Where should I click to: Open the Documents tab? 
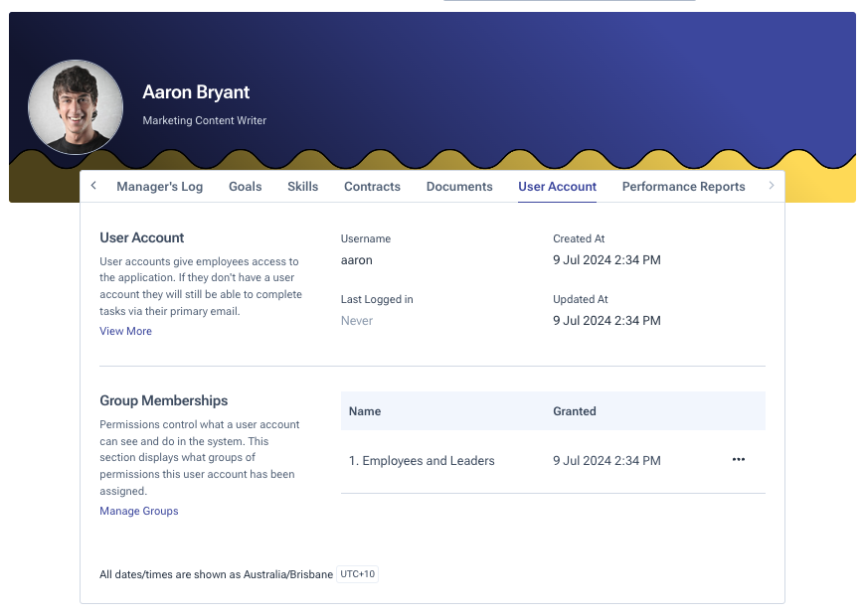tap(459, 187)
